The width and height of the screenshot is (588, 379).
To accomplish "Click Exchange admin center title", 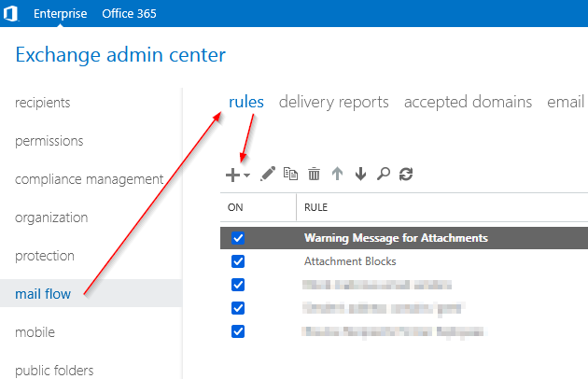I will click(x=120, y=55).
